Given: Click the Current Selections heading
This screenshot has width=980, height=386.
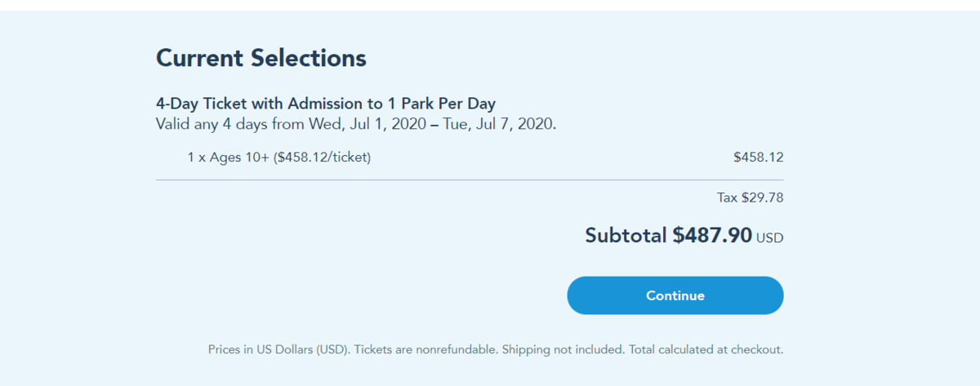Looking at the screenshot, I should 261,58.
